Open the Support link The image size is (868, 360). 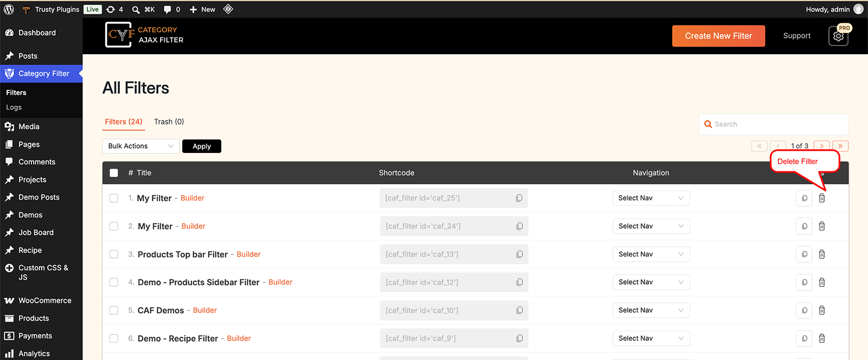click(x=796, y=36)
